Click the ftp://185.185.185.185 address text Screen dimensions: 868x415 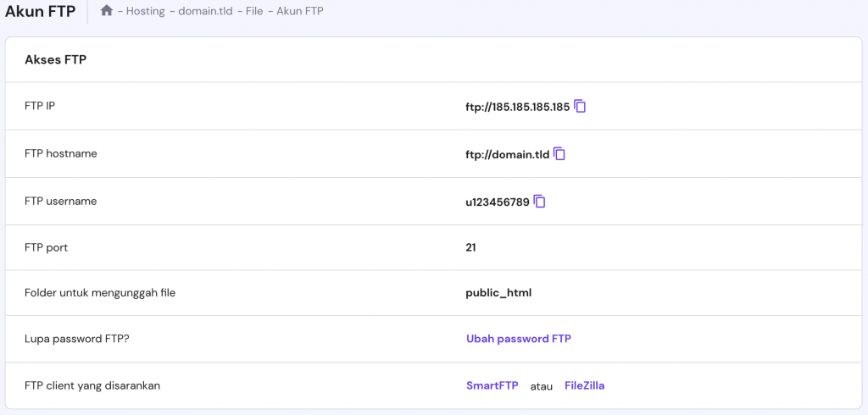(x=517, y=107)
